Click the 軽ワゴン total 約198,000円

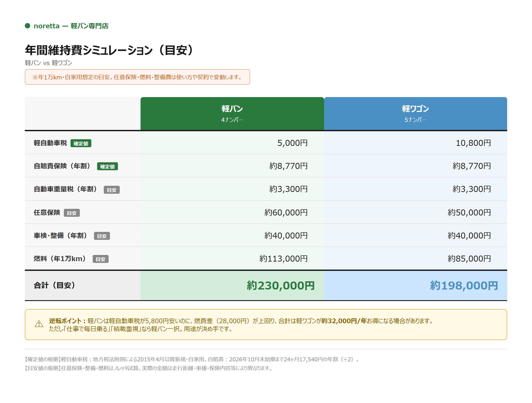click(464, 286)
